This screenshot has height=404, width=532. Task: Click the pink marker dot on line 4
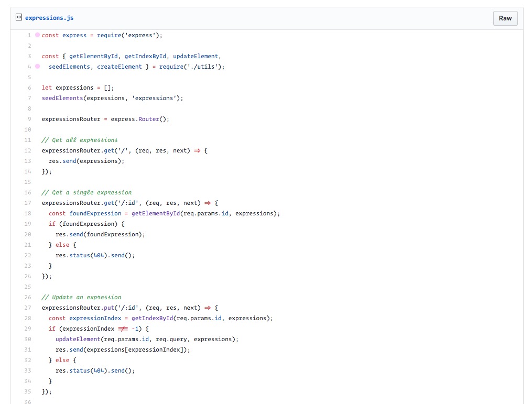(x=36, y=67)
